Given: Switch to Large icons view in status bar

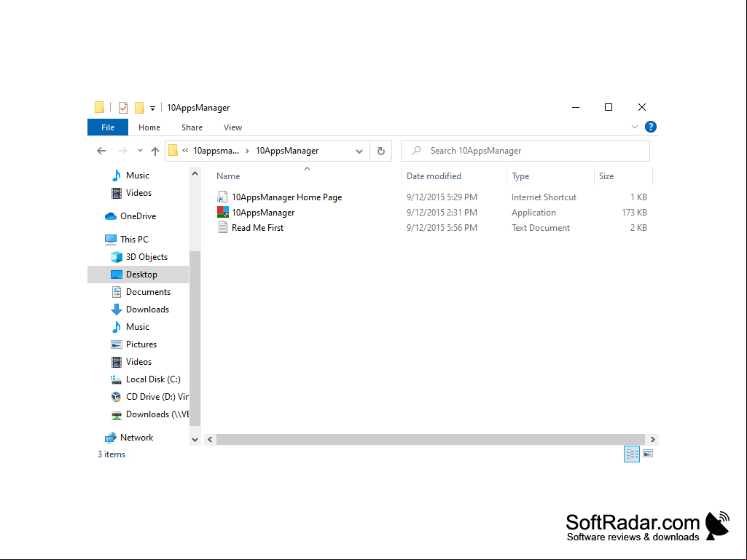Looking at the screenshot, I should pos(648,454).
